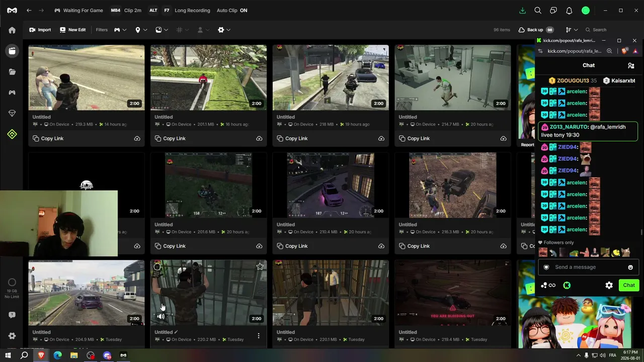Expand the game filter dropdown
644x362 pixels.
120,30
